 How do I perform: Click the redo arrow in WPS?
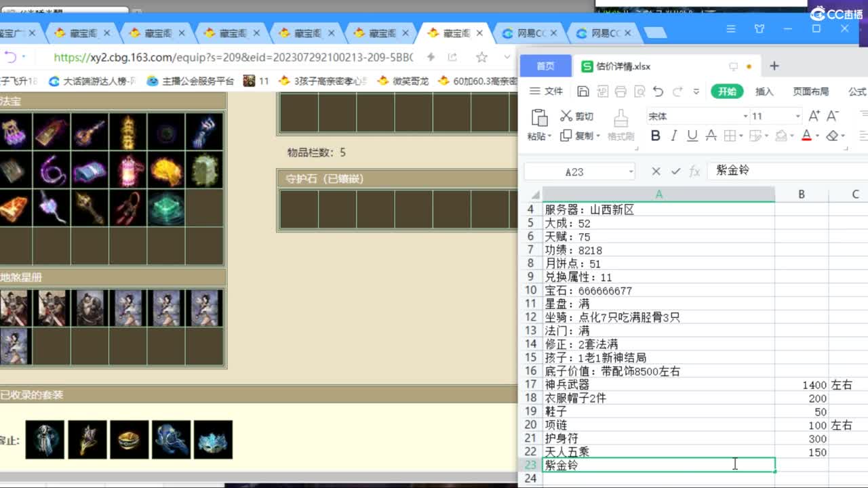coord(677,91)
